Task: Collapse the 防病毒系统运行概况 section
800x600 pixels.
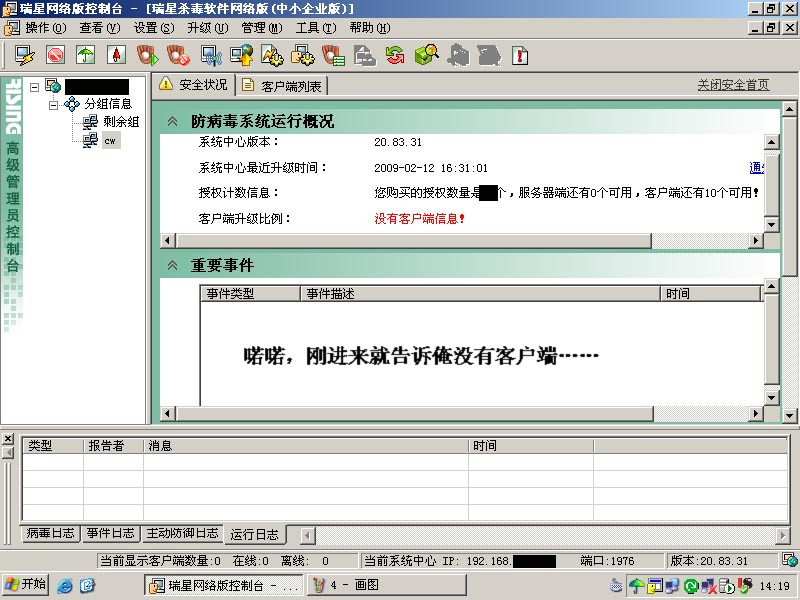Action: point(172,121)
